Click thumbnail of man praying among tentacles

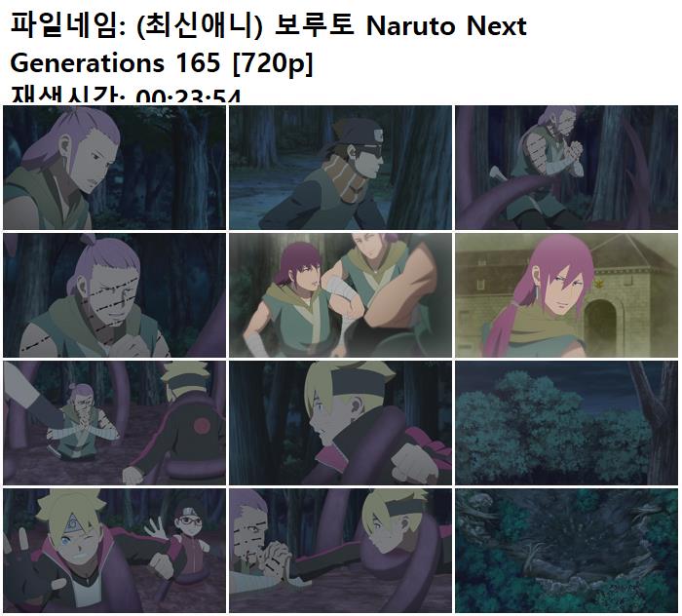click(x=566, y=168)
